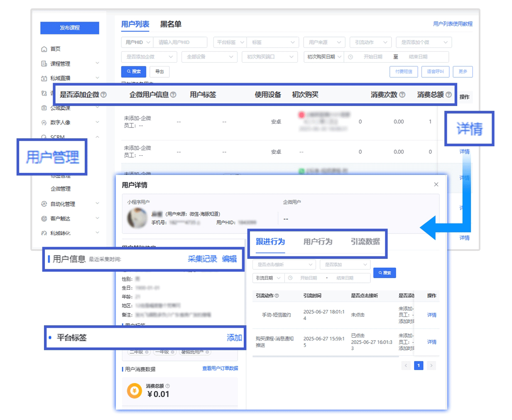Close the 用户详情 dialog

click(436, 184)
